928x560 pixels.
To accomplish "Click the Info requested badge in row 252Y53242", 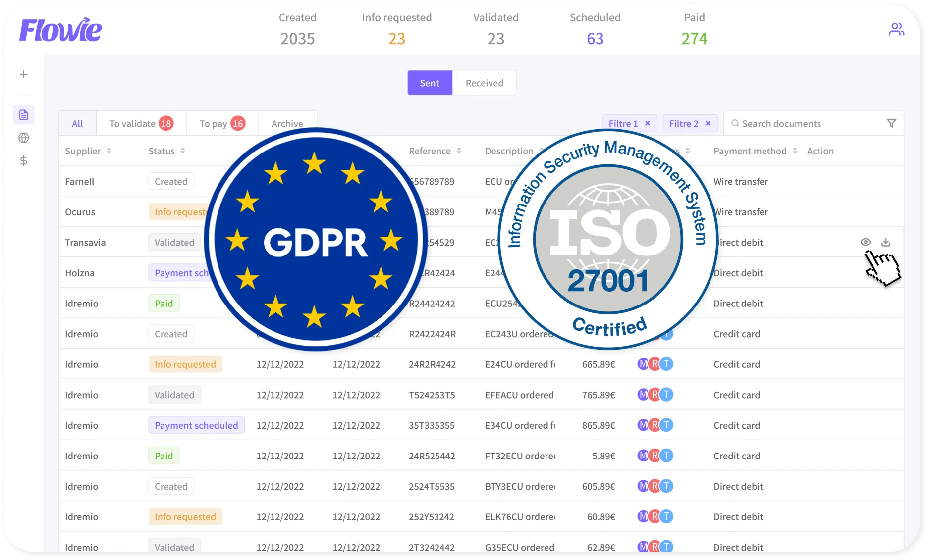I will [x=185, y=516].
